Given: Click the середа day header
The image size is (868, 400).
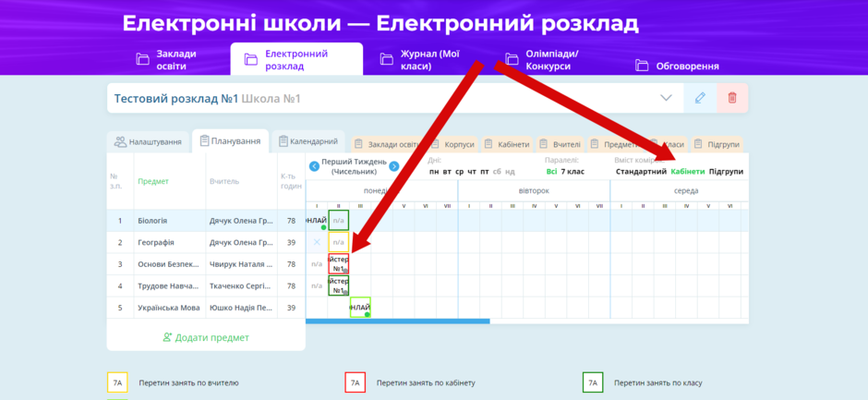Looking at the screenshot, I should click(x=686, y=190).
